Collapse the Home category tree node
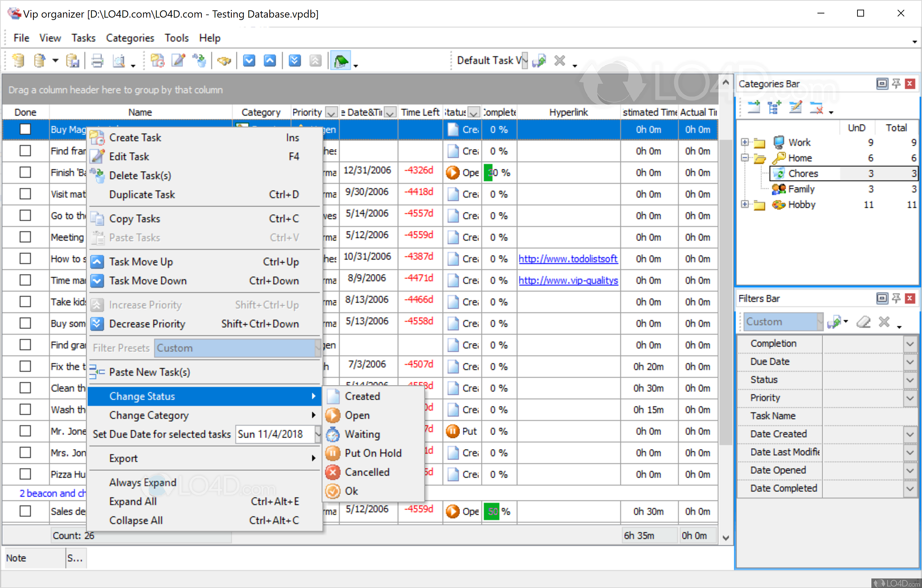The image size is (922, 588). click(745, 158)
